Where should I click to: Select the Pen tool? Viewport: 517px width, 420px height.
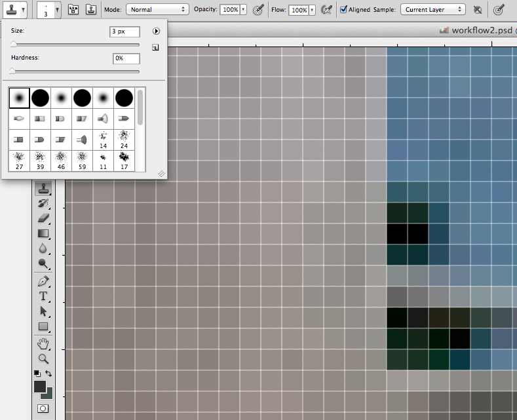pyautogui.click(x=43, y=281)
